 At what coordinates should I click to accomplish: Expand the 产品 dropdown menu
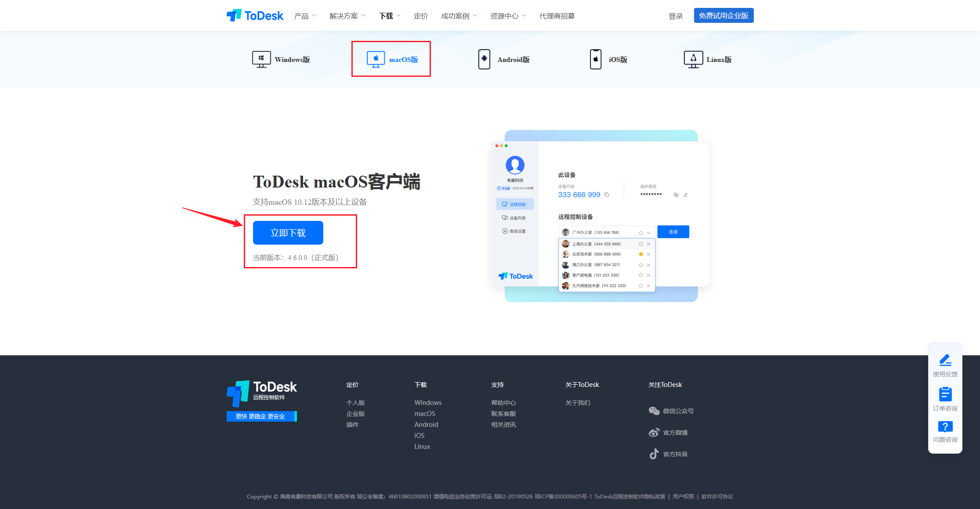(305, 16)
